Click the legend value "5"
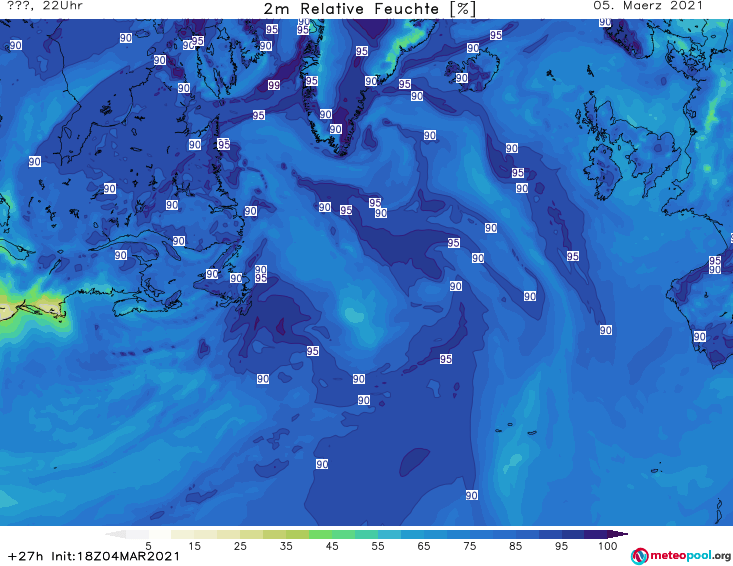This screenshot has width=733, height=566. pyautogui.click(x=148, y=546)
